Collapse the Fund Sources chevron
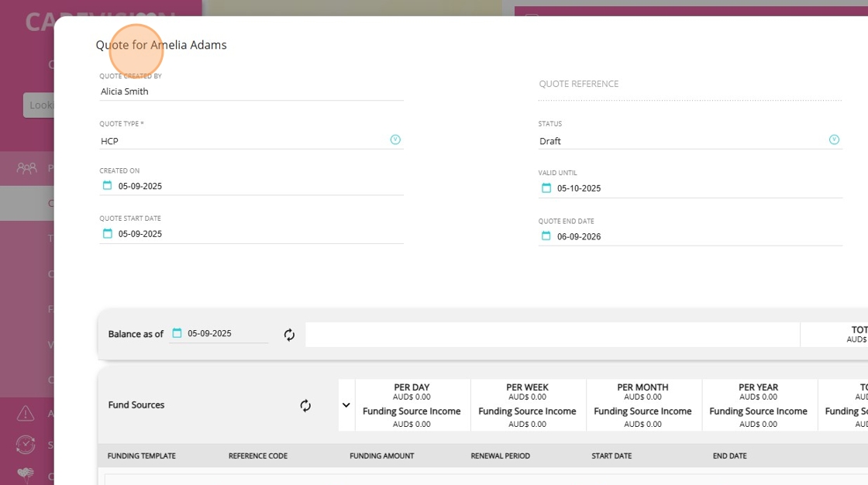 point(346,405)
